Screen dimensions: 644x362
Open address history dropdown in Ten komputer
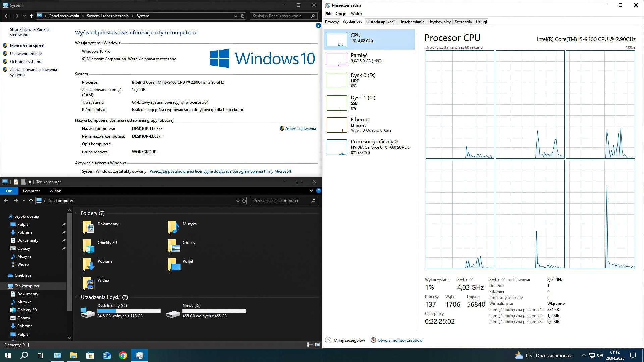[238, 201]
